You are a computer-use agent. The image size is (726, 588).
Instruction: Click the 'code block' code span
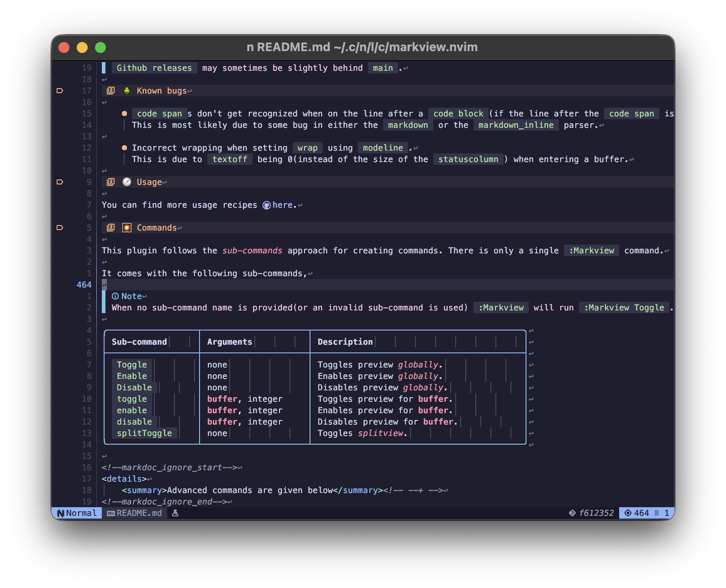458,114
